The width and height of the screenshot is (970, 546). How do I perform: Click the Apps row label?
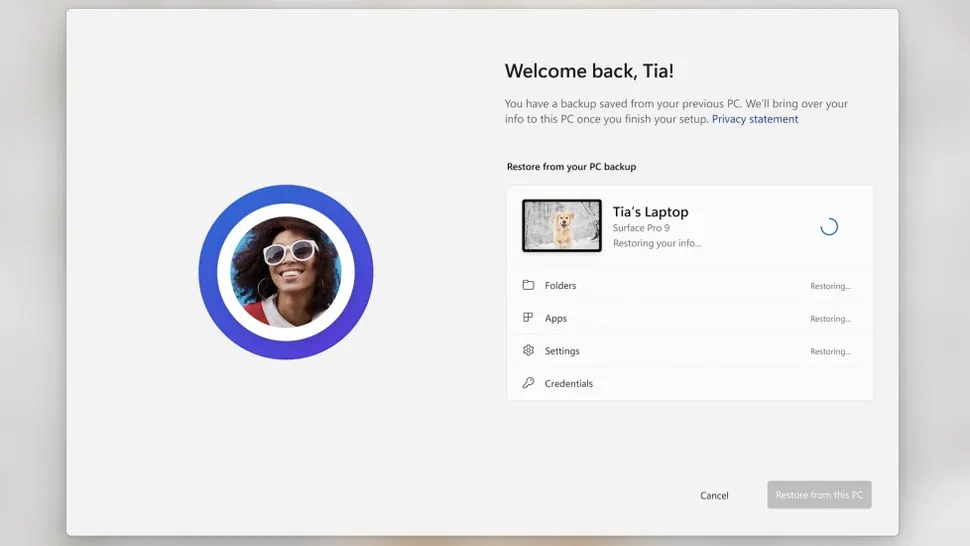(x=556, y=318)
